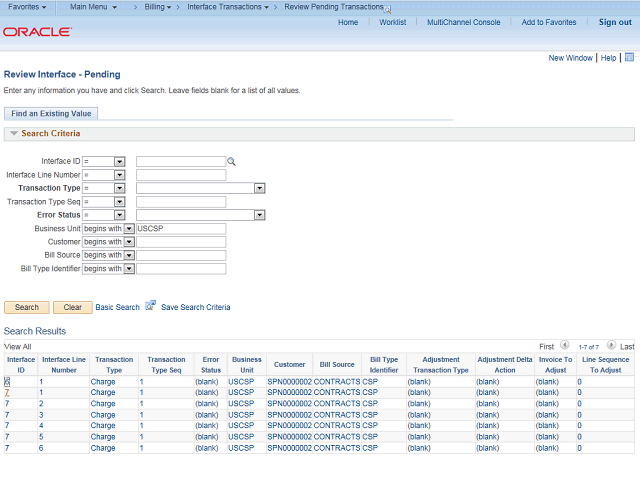The height and width of the screenshot is (480, 640).
Task: Click the Bill Source column header
Action: coord(337,364)
